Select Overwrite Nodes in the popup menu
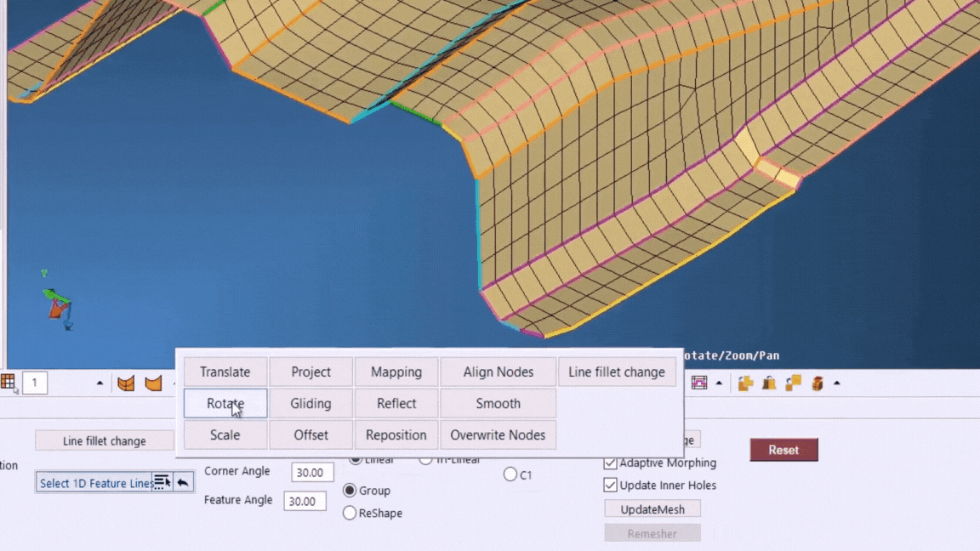This screenshot has width=980, height=551. [x=498, y=435]
